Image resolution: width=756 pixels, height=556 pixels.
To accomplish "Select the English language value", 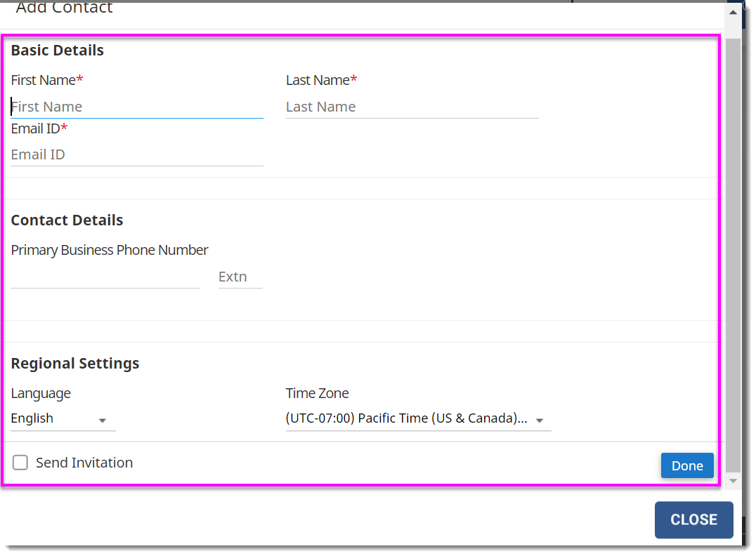I will click(31, 418).
